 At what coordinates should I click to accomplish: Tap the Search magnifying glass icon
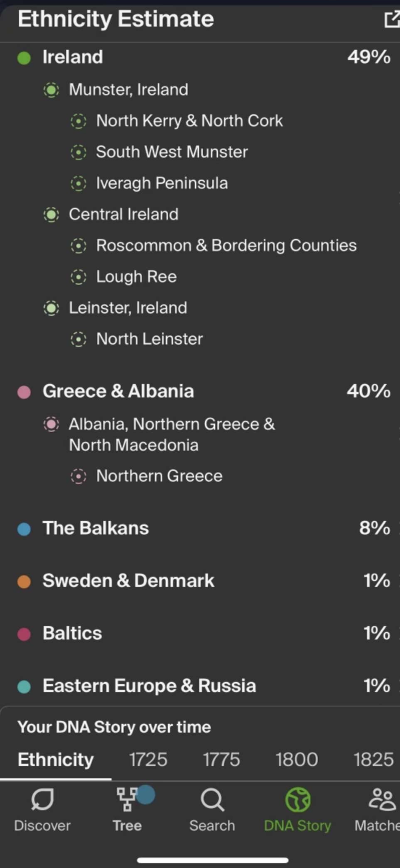pos(212,800)
